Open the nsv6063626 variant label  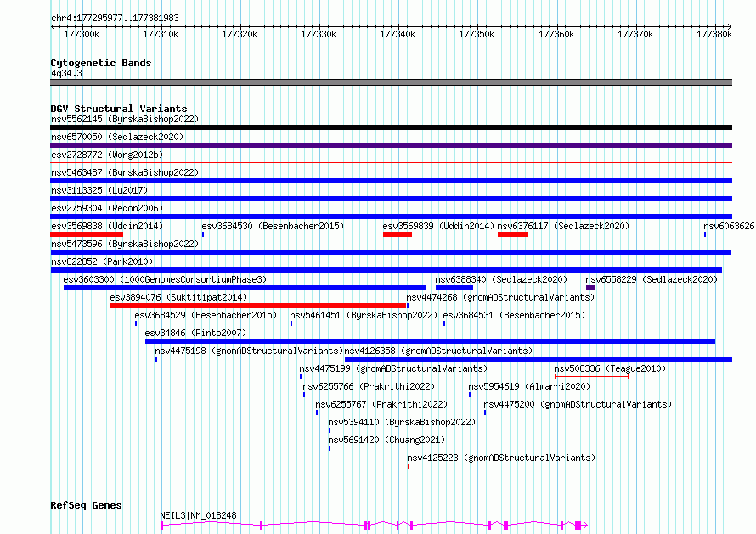(x=729, y=226)
